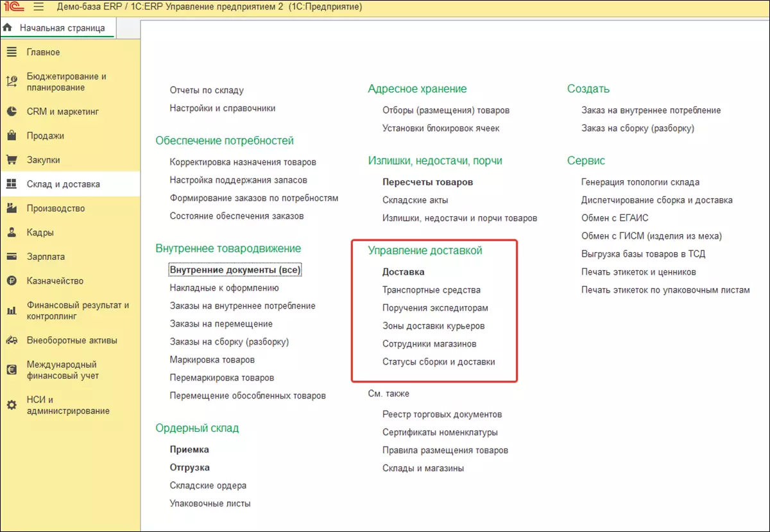This screenshot has width=770, height=532.
Task: Click the Склад и доставка grid icon
Action: tap(12, 184)
